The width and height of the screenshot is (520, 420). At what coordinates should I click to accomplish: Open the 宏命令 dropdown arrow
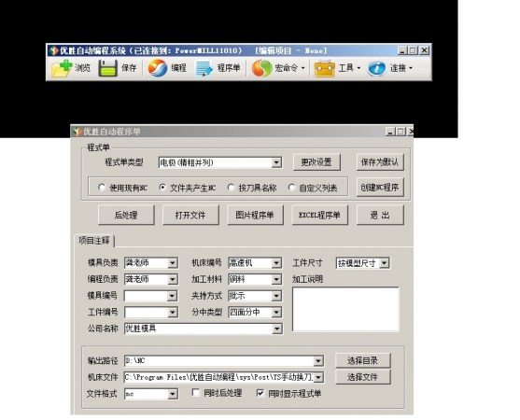[302, 68]
